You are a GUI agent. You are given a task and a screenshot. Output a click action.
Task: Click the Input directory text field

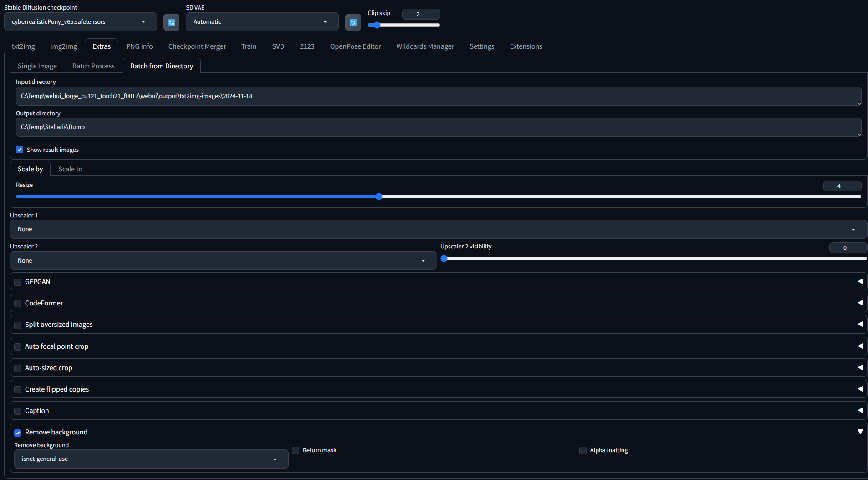click(439, 96)
